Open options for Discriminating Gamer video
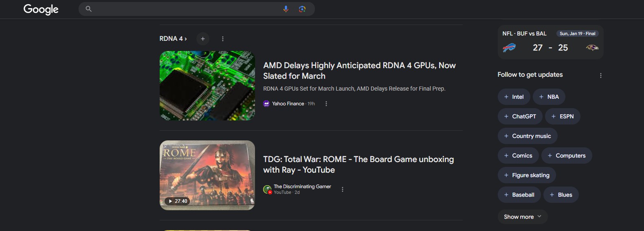This screenshot has width=644, height=231. (343, 189)
